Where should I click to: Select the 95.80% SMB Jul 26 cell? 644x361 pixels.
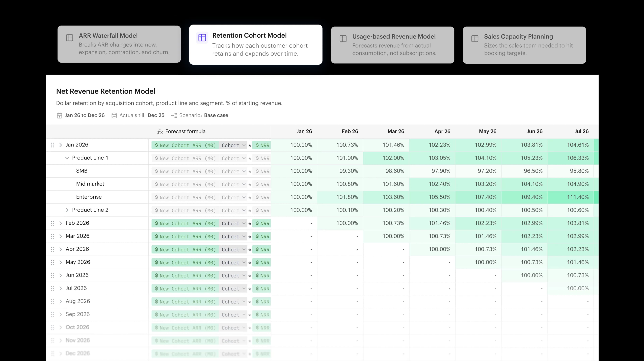tap(571, 171)
